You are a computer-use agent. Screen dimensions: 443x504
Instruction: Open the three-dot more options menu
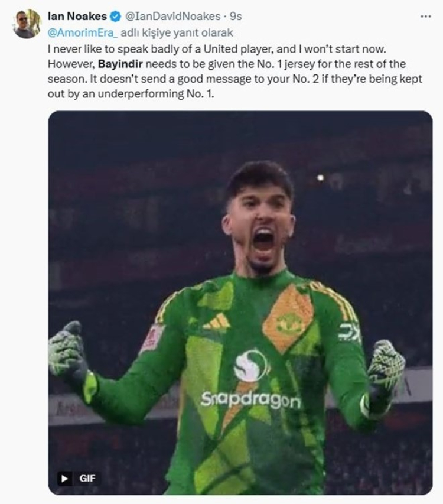(x=425, y=17)
